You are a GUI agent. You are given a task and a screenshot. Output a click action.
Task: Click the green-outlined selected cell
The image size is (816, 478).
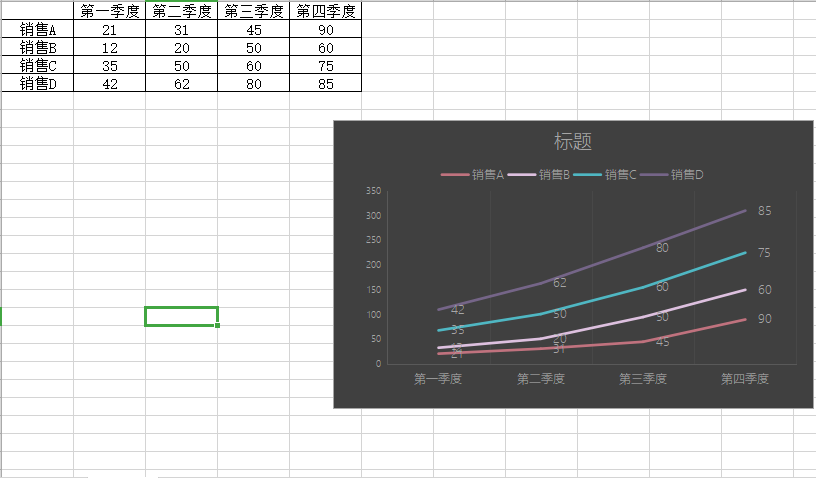181,316
